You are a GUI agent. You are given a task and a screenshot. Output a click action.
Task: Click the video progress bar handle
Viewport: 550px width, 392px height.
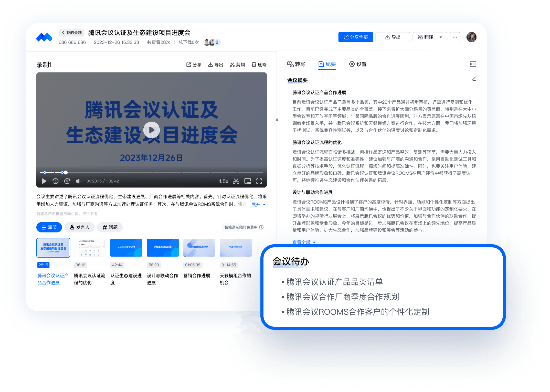tap(66, 172)
